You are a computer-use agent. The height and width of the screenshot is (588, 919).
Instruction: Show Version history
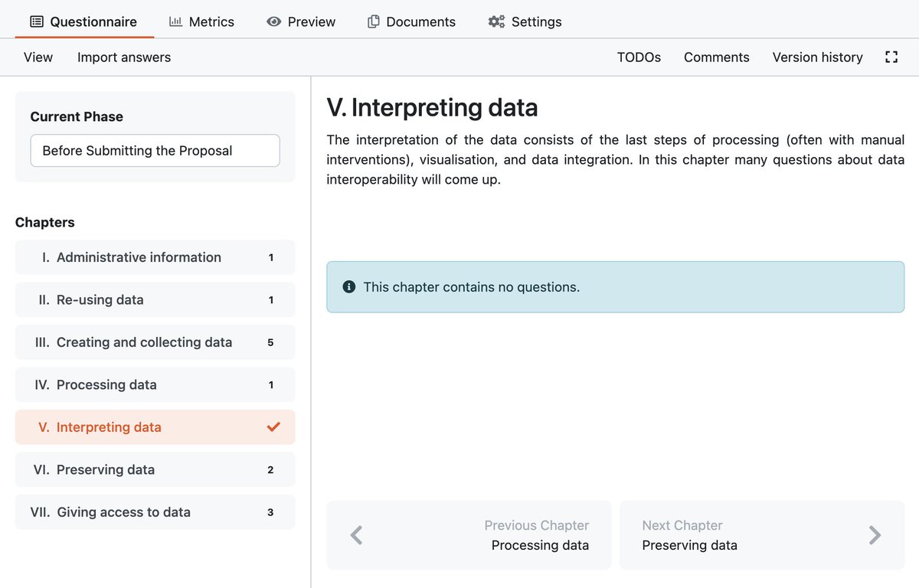point(817,57)
